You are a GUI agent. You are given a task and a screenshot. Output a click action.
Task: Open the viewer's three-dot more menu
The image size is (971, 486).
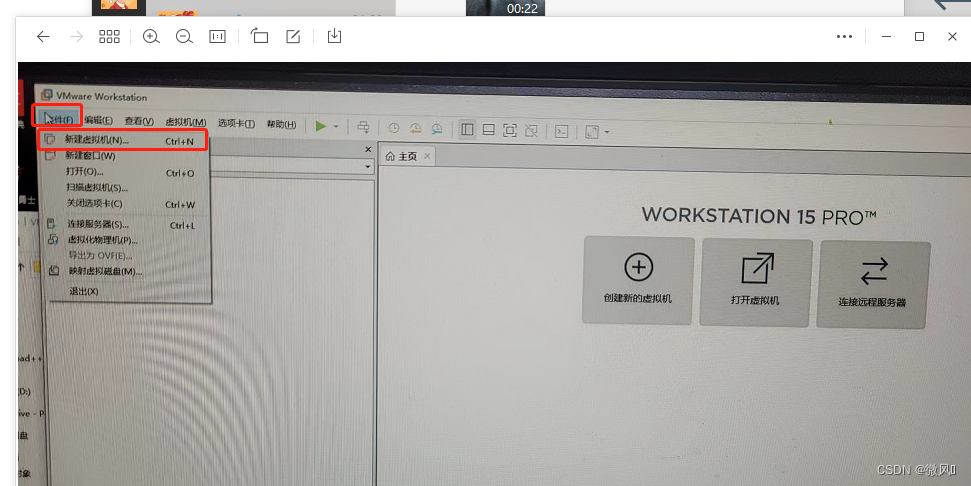point(844,37)
